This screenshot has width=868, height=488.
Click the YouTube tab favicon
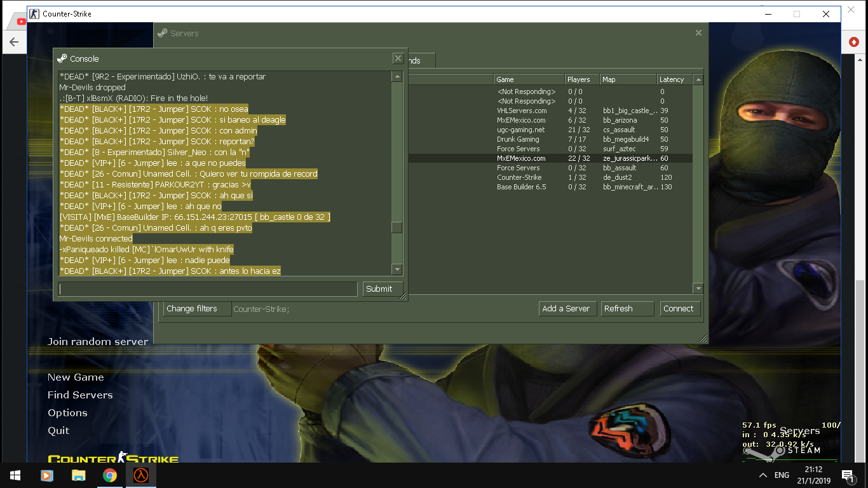click(x=22, y=21)
